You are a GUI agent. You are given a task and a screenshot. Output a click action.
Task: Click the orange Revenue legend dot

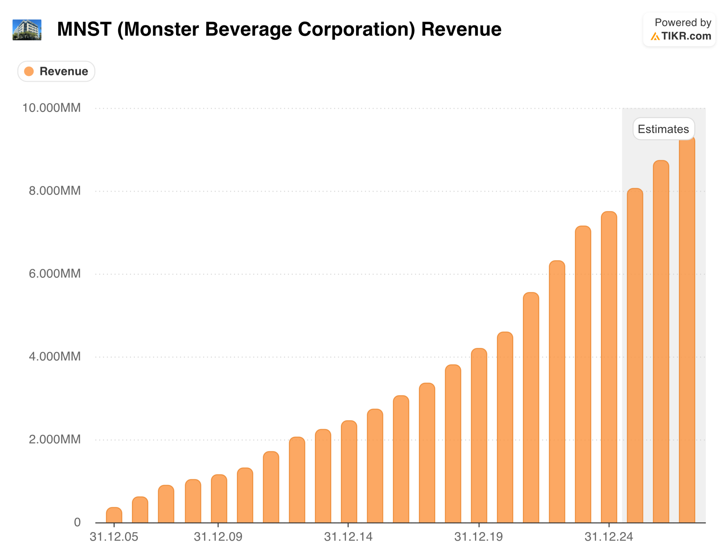point(29,71)
